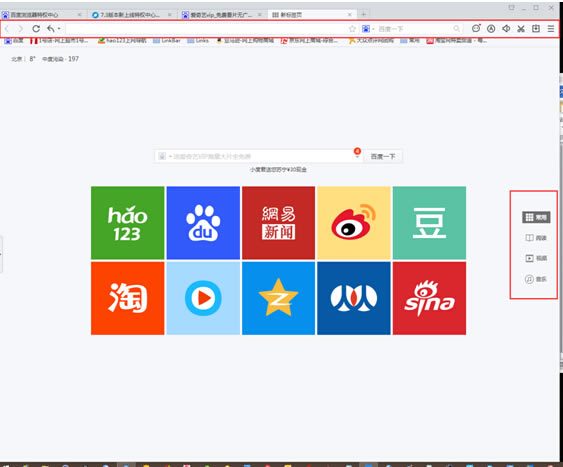Open the 網易新闻 tile
Screen dimensions: 563x467
279,223
